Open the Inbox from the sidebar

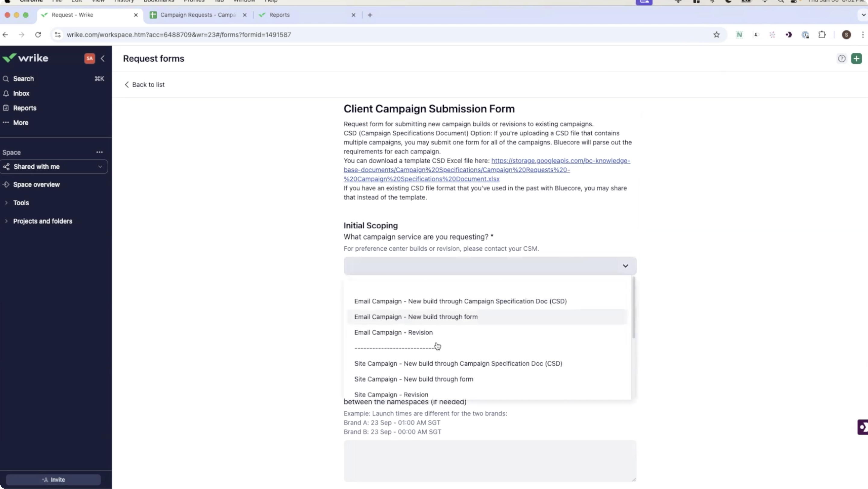[21, 93]
